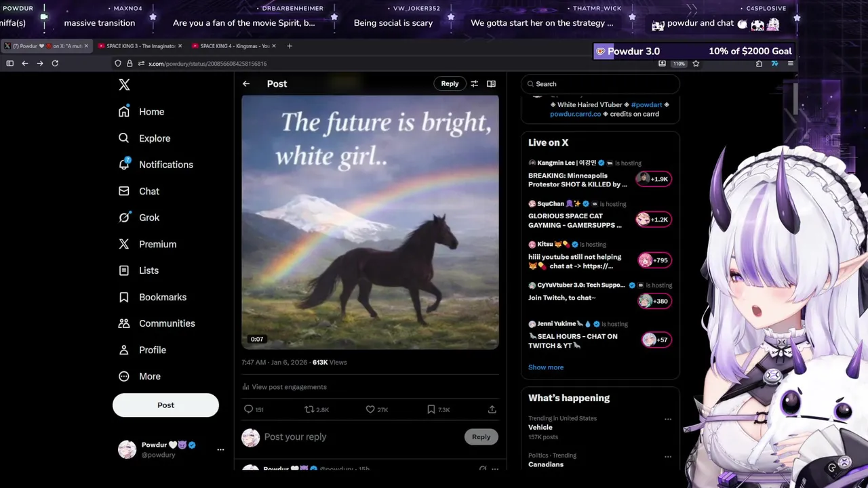Bookmark the post with 7.3K bookmarks
Screen dimensions: 868x488
point(438,409)
